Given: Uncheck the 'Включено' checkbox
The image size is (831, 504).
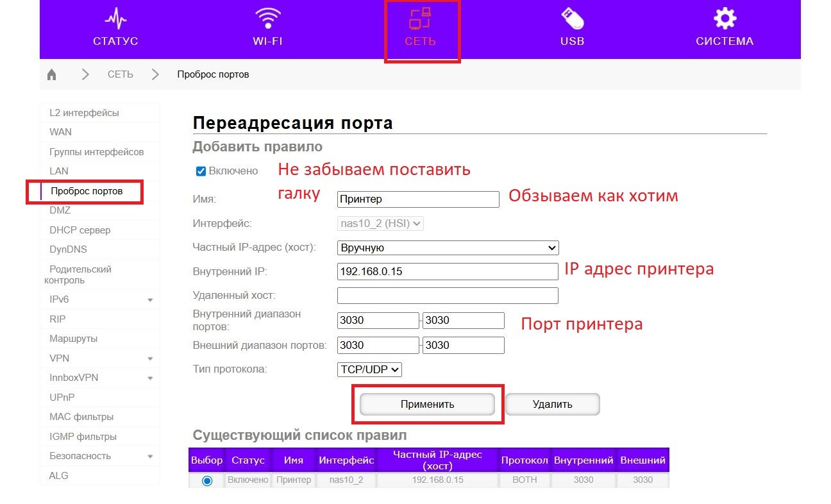Looking at the screenshot, I should (201, 171).
